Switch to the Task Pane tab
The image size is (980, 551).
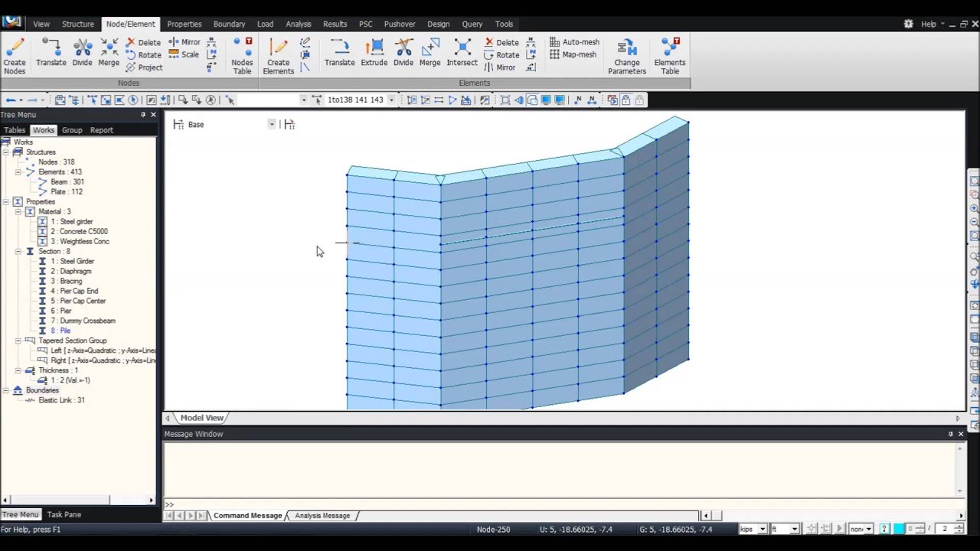(x=64, y=514)
